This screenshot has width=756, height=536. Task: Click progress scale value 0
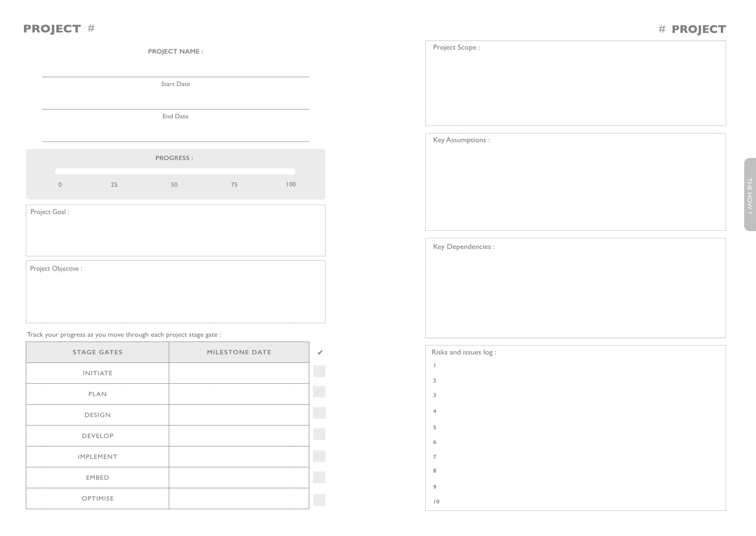(60, 185)
